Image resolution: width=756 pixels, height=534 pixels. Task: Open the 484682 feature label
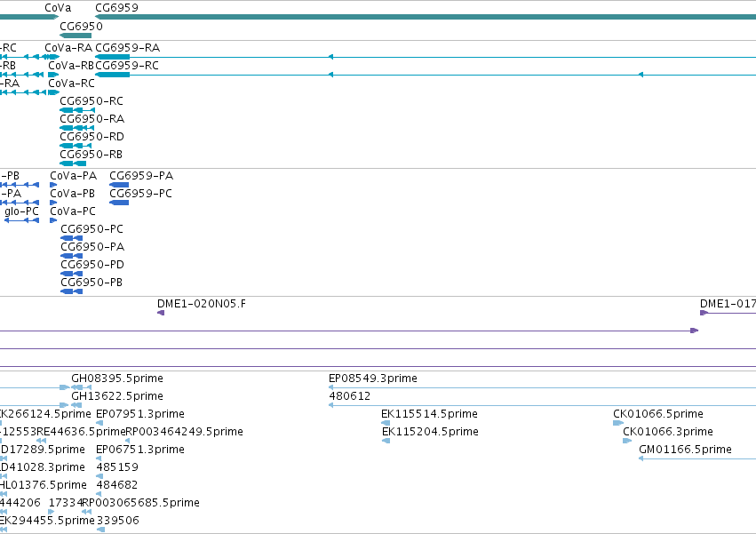tap(117, 486)
